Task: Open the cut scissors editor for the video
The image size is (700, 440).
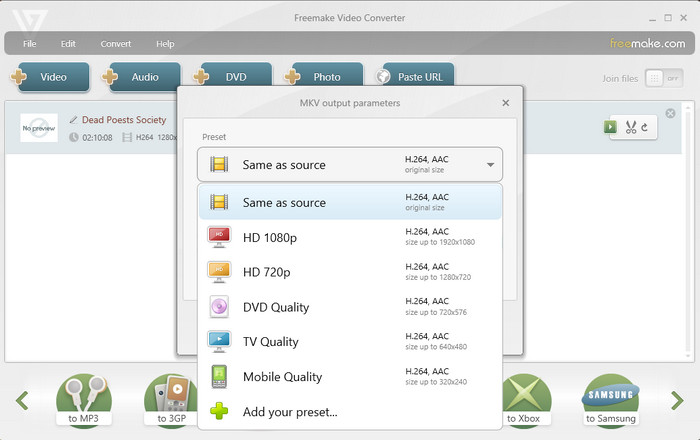Action: [x=631, y=128]
